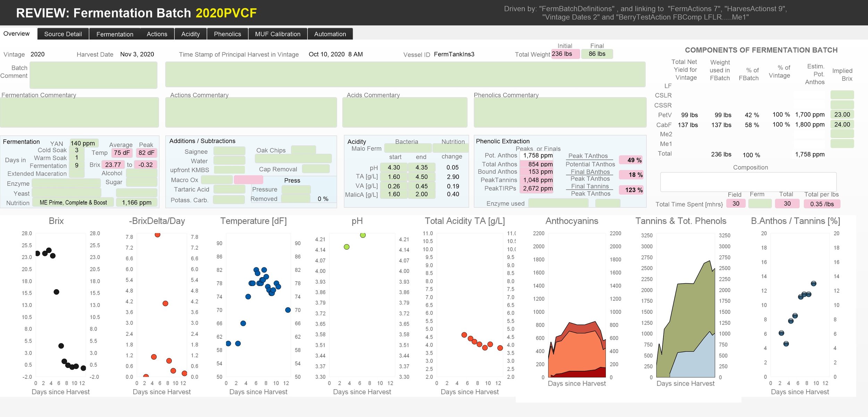
Task: Click the MalicA end value 2.00
Action: (422, 194)
